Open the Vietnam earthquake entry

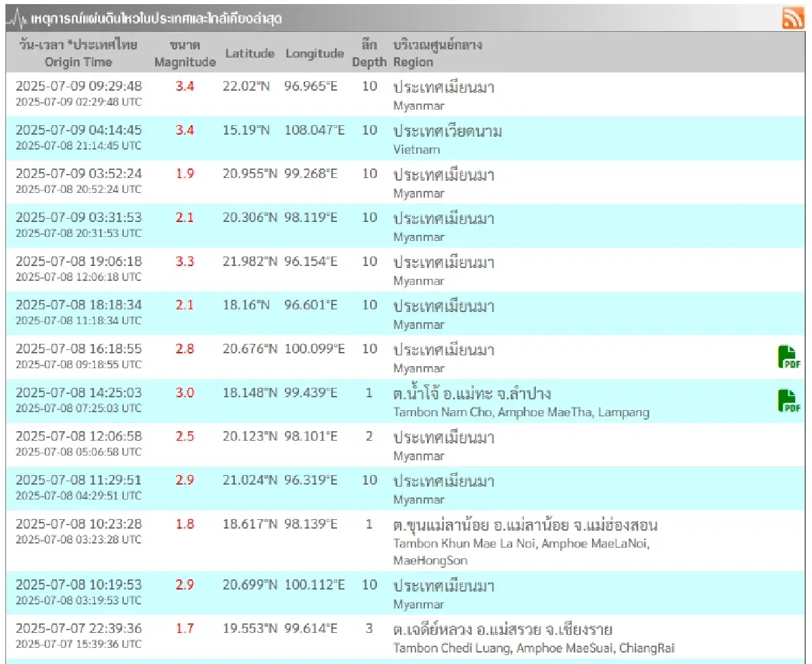point(447,131)
